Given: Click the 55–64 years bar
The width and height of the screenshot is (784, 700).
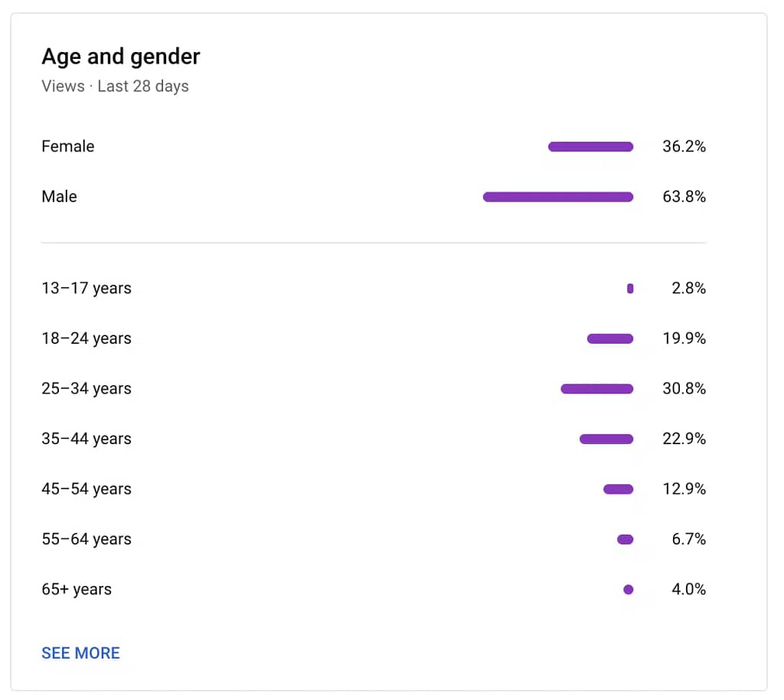Looking at the screenshot, I should (x=626, y=539).
